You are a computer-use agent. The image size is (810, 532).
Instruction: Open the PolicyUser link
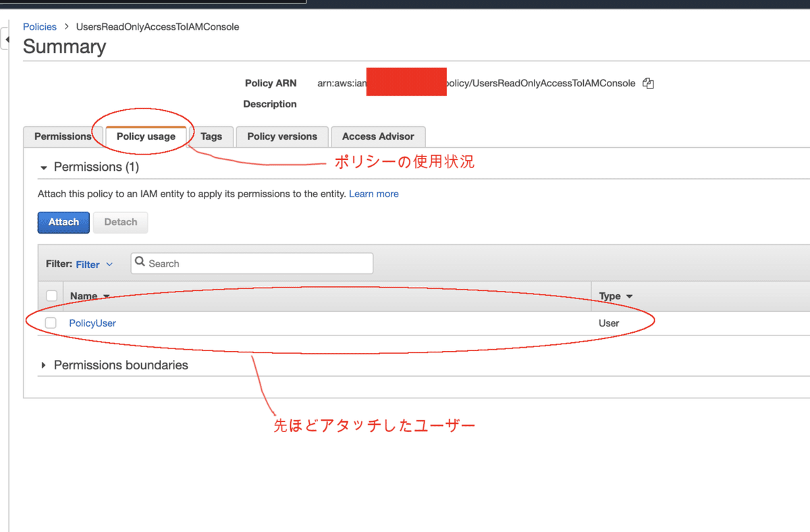tap(92, 323)
